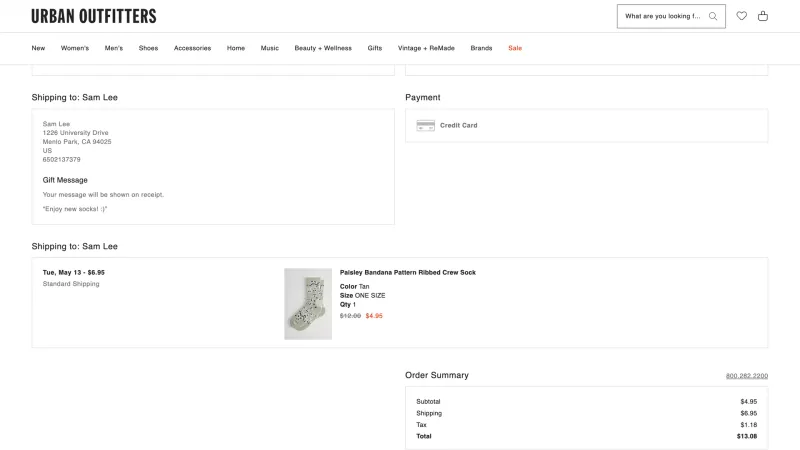
Task: Open the Shoes menu
Action: click(148, 48)
